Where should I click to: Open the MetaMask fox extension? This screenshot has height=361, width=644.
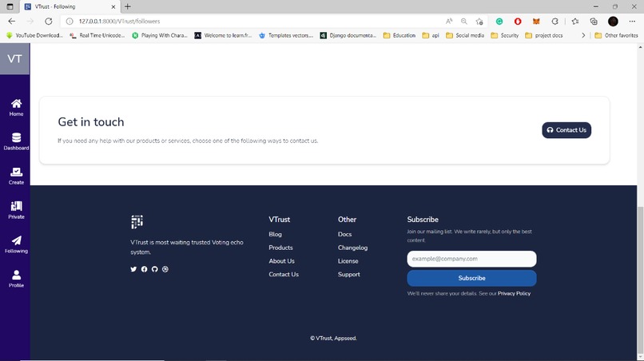[x=536, y=22]
